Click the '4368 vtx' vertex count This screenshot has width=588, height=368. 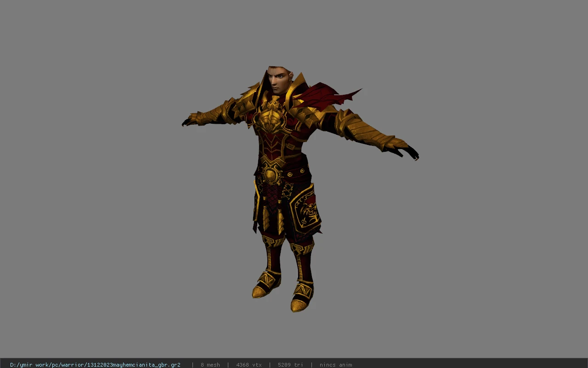(249, 365)
